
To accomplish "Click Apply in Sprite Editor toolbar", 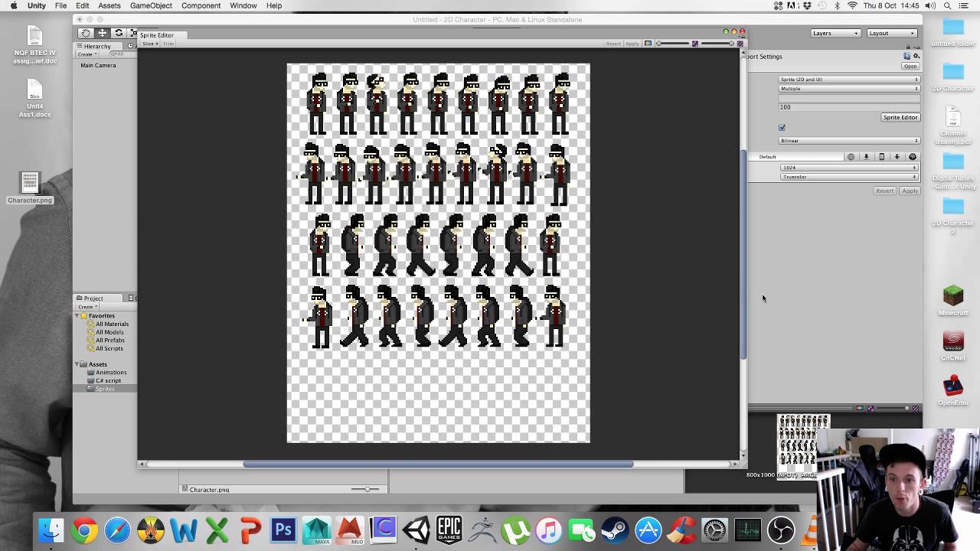I will click(x=632, y=44).
